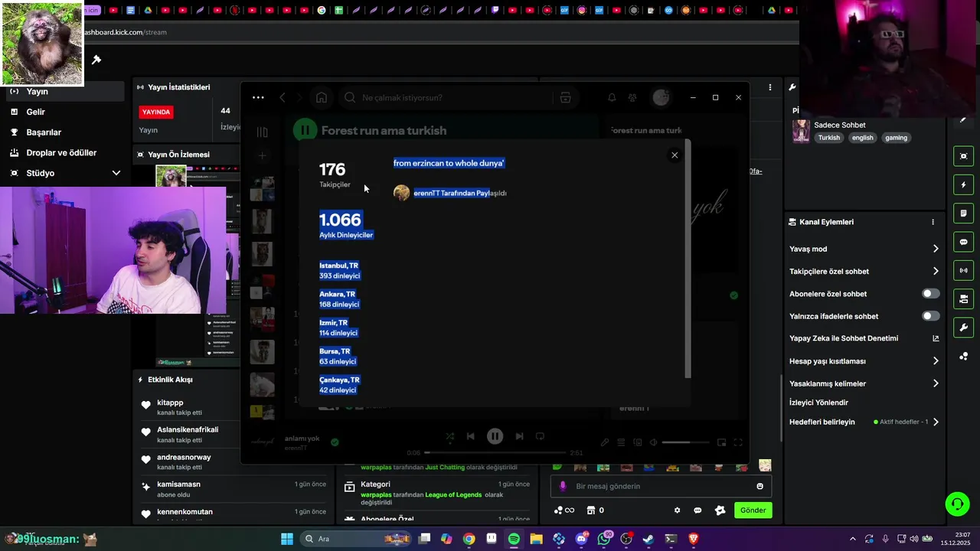Expand Yavaş mod option
The image size is (980, 551).
[x=936, y=249]
